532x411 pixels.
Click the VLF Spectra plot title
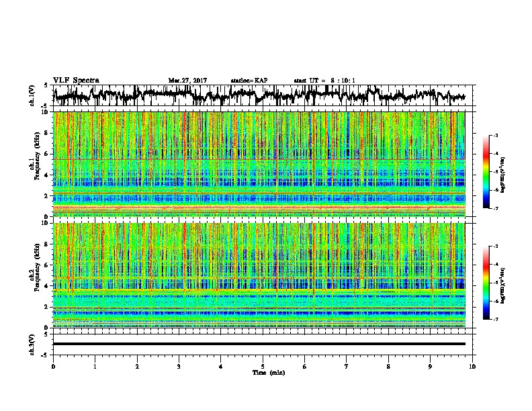click(x=76, y=81)
